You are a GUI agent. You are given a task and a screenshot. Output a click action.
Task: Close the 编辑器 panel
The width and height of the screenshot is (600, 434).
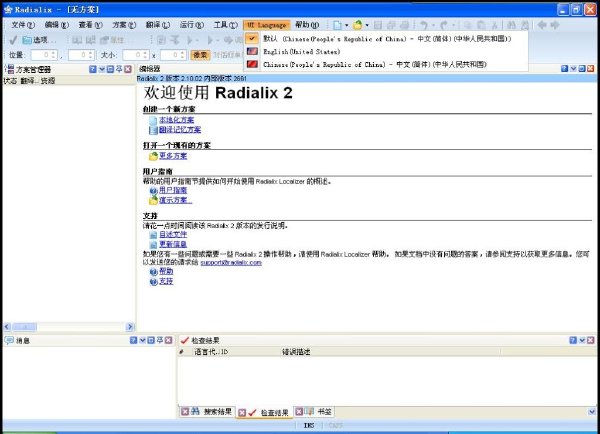590,69
